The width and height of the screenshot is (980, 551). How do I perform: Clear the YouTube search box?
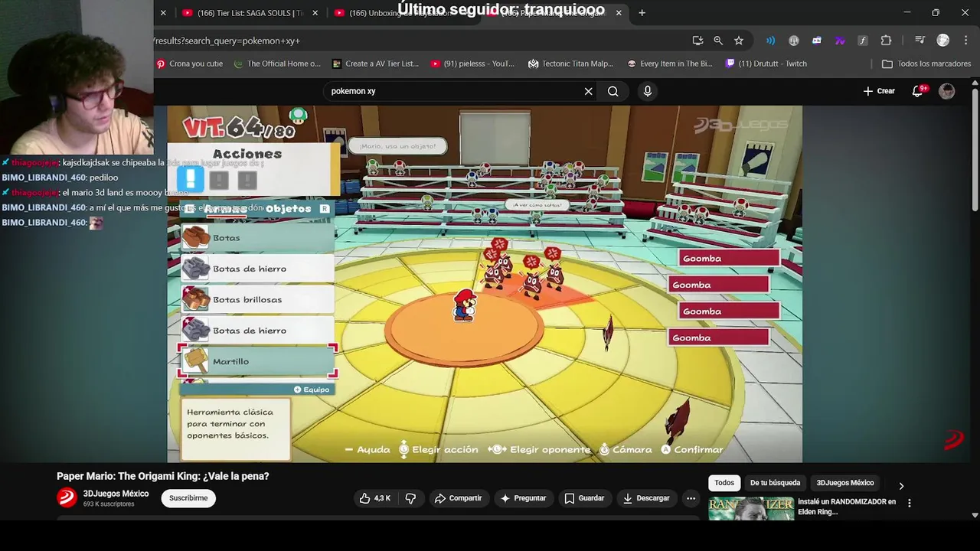coord(588,91)
